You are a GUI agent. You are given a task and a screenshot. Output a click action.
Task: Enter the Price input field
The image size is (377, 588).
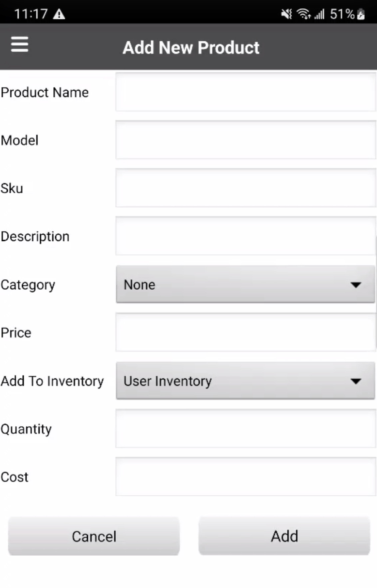coord(245,332)
